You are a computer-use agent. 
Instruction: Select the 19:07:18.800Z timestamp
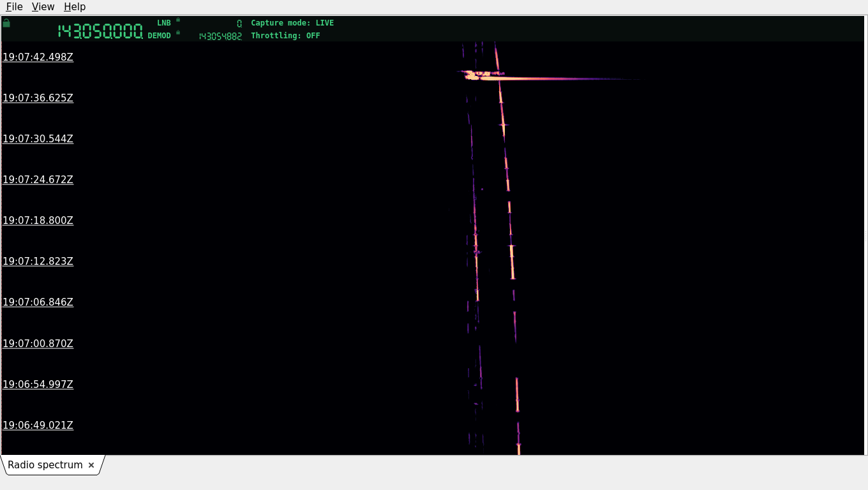(38, 220)
